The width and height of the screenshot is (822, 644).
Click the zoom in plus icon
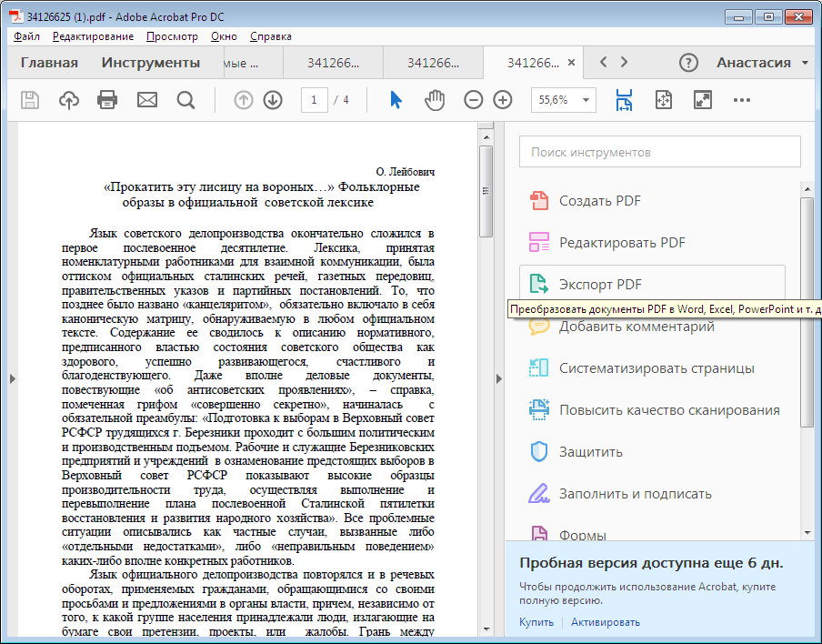(503, 100)
